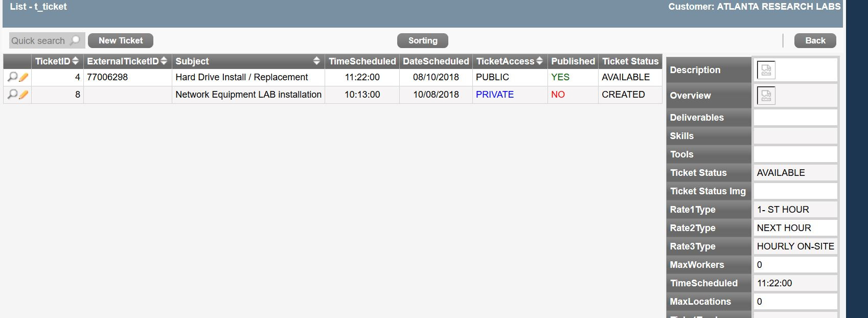This screenshot has height=318, width=868.
Task: Focus the Quick search field
Action: (47, 40)
